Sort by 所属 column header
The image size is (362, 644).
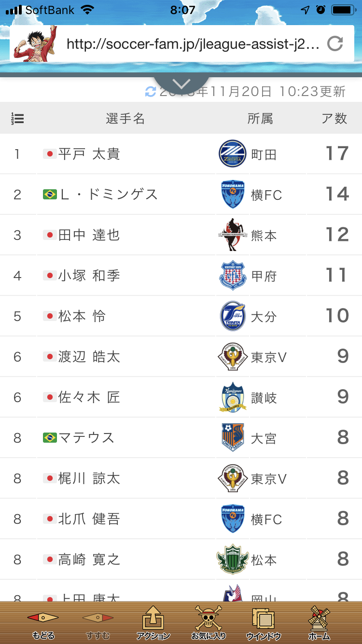260,118
